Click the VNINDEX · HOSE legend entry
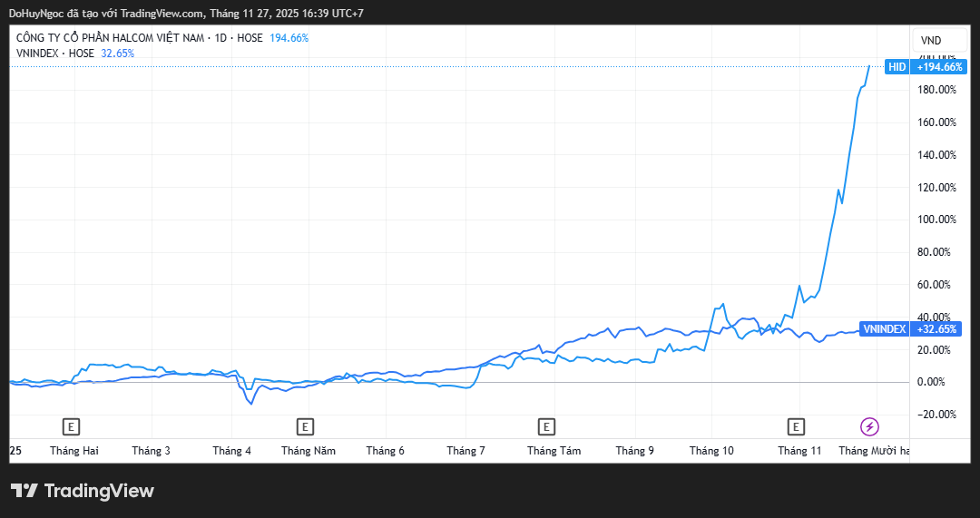 coord(55,54)
